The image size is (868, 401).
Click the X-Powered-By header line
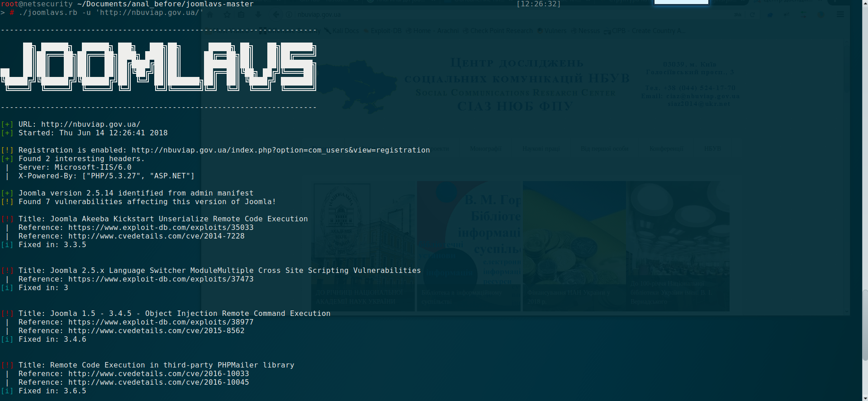click(106, 176)
